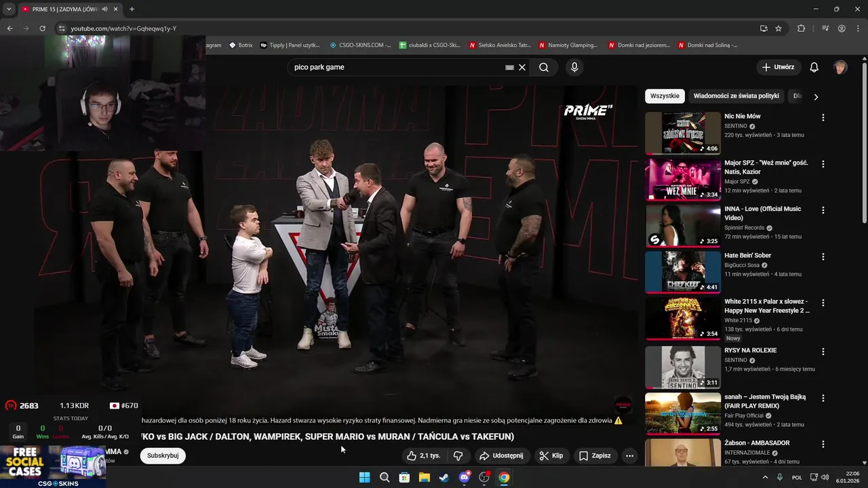The image size is (868, 488).
Task: Open Steam from the taskbar
Action: coord(444,477)
